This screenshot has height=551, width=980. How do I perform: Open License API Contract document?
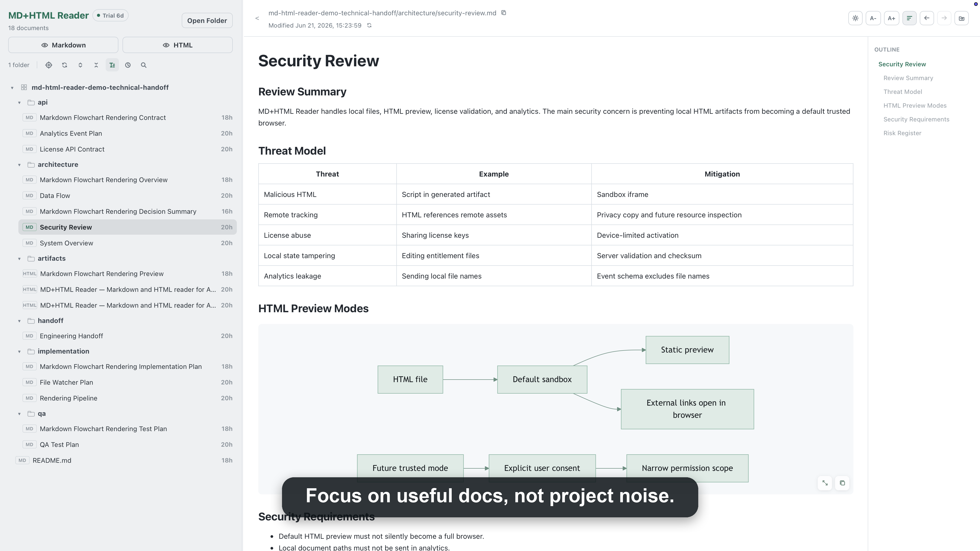(x=127, y=149)
